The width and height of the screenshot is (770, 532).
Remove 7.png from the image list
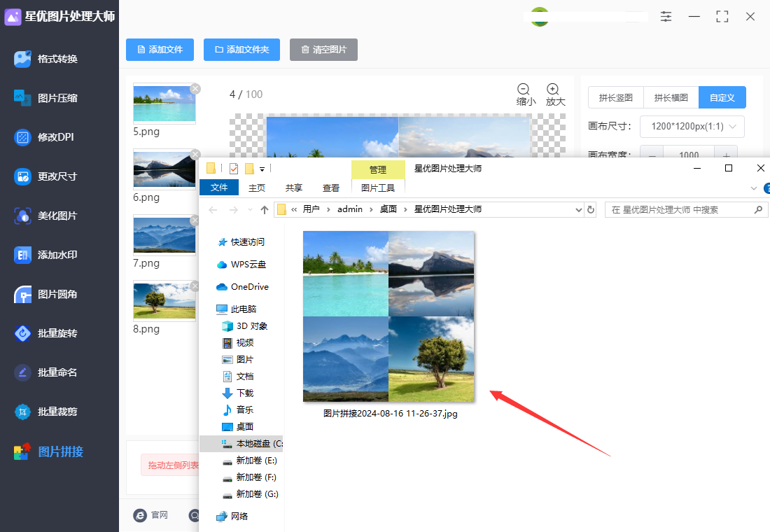[x=195, y=220]
